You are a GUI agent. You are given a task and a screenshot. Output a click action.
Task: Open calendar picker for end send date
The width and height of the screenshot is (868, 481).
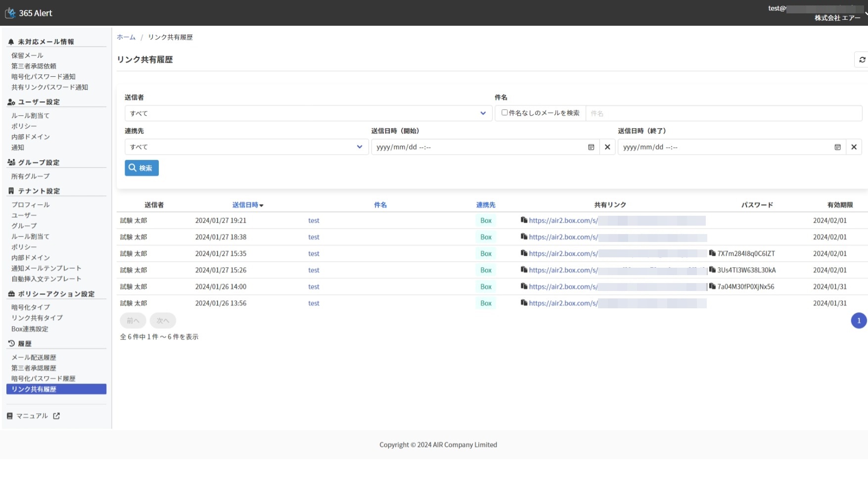[x=837, y=147]
